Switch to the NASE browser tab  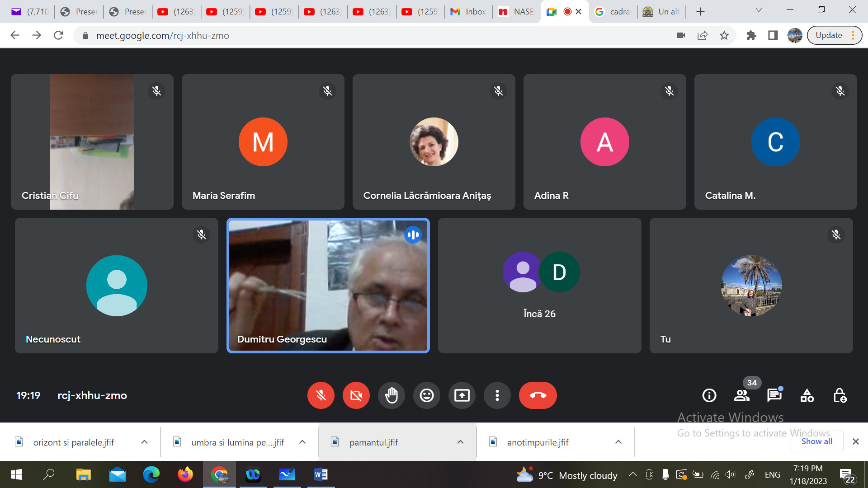click(x=516, y=12)
